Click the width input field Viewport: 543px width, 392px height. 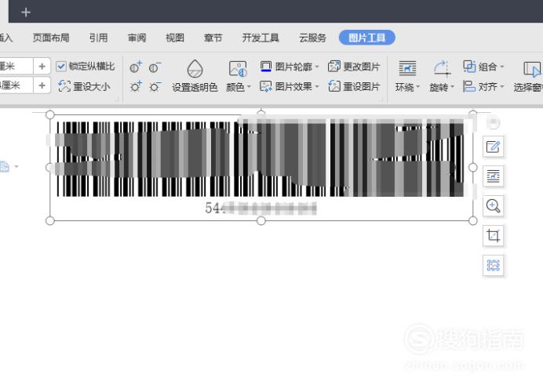pyautogui.click(x=16, y=85)
